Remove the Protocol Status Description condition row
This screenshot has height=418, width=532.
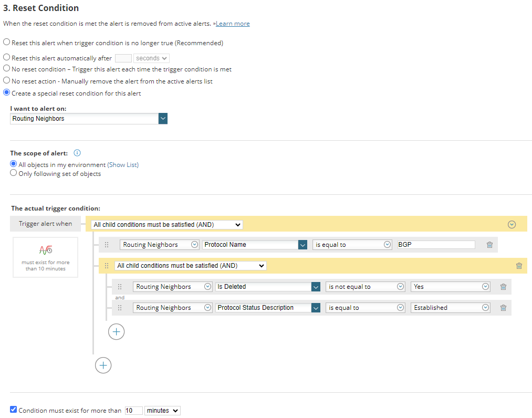(x=503, y=308)
